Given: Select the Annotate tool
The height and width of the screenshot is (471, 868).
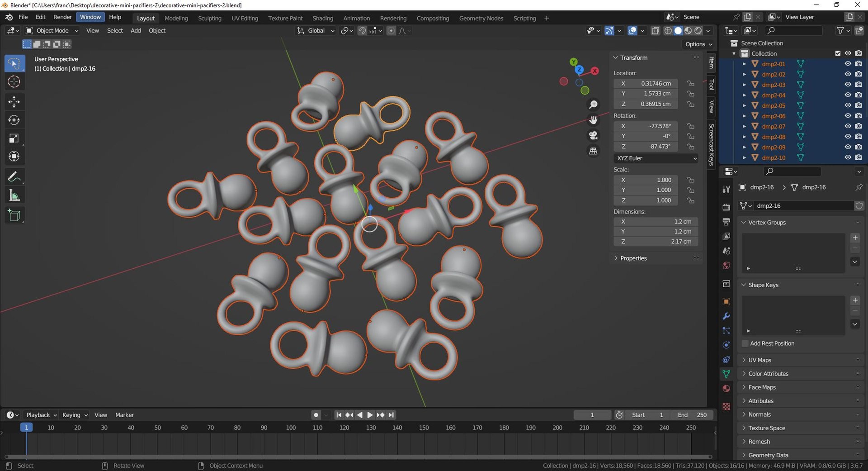Looking at the screenshot, I should 14,177.
